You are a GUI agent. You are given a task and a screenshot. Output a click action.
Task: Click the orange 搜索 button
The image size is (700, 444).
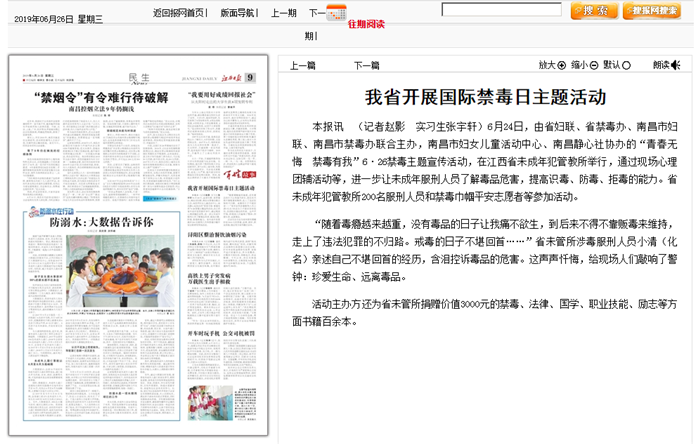coord(594,11)
